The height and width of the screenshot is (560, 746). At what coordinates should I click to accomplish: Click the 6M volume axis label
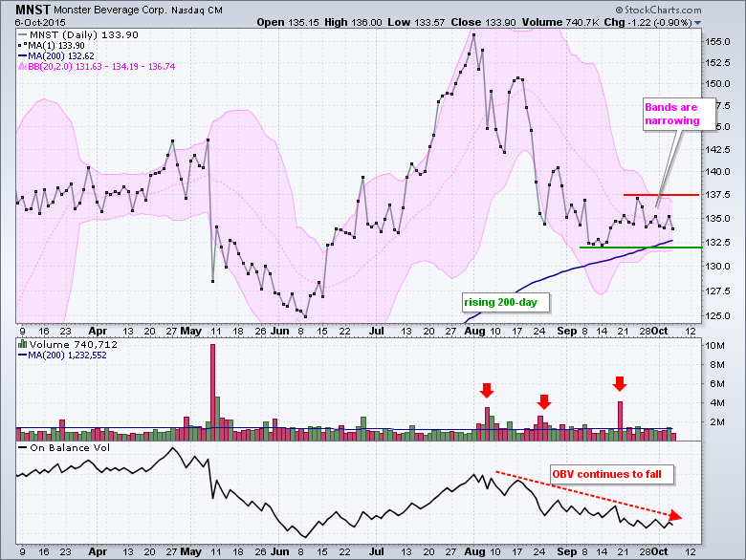pyautogui.click(x=717, y=384)
